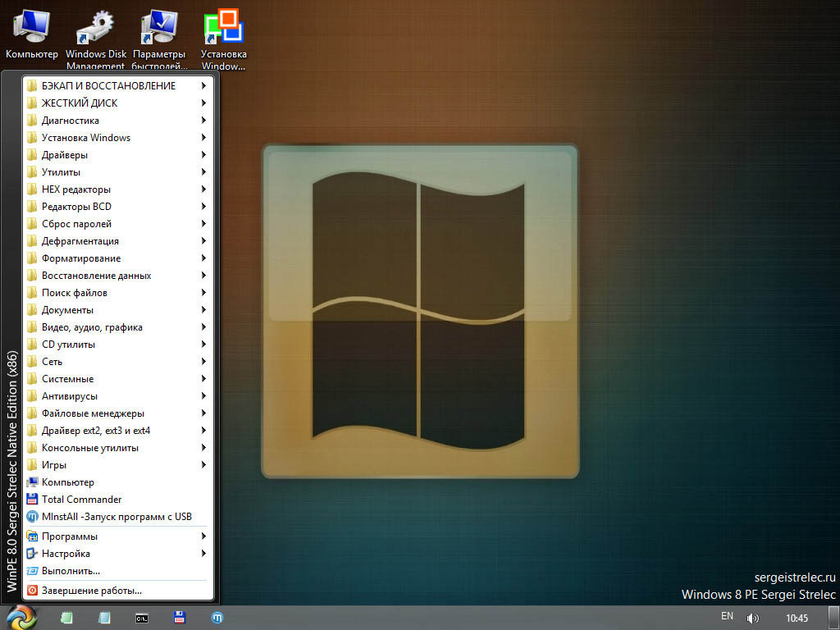Screen dimensions: 840x630
Task: Click the Сеть folder icon
Action: click(x=32, y=362)
